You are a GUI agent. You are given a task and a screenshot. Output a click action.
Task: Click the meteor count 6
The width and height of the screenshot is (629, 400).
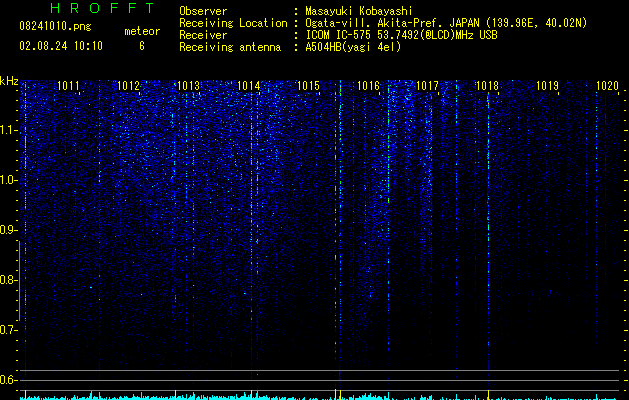click(x=142, y=46)
